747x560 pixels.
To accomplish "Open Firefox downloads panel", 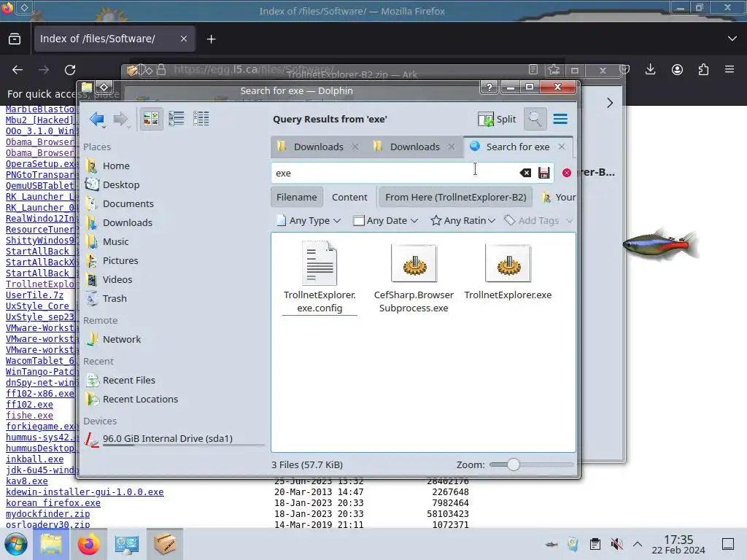I will point(650,70).
